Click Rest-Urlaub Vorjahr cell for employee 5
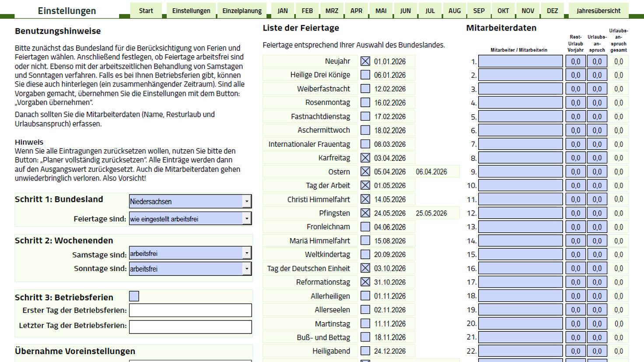644x362 pixels. click(x=575, y=117)
